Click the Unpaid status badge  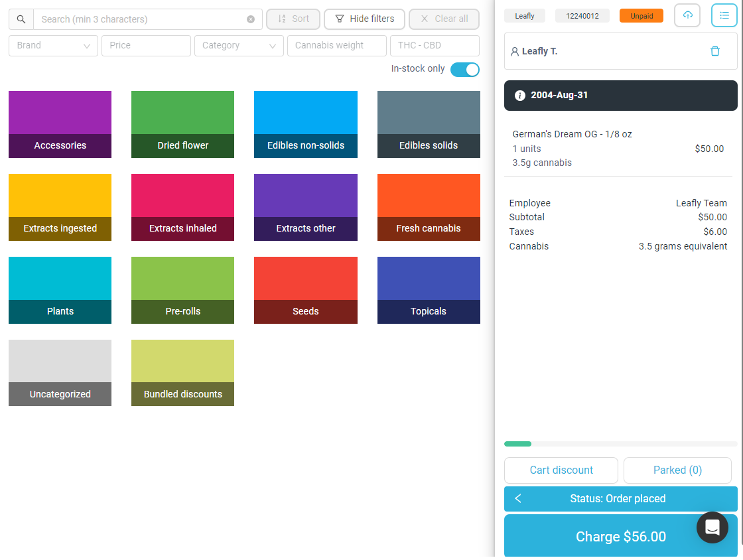642,16
